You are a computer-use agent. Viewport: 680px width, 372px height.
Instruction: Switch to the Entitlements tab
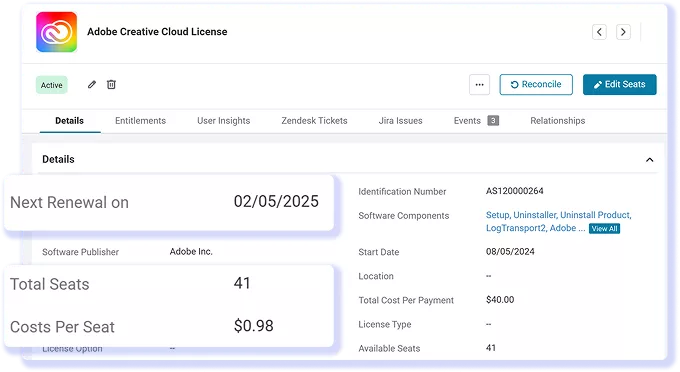click(x=141, y=121)
